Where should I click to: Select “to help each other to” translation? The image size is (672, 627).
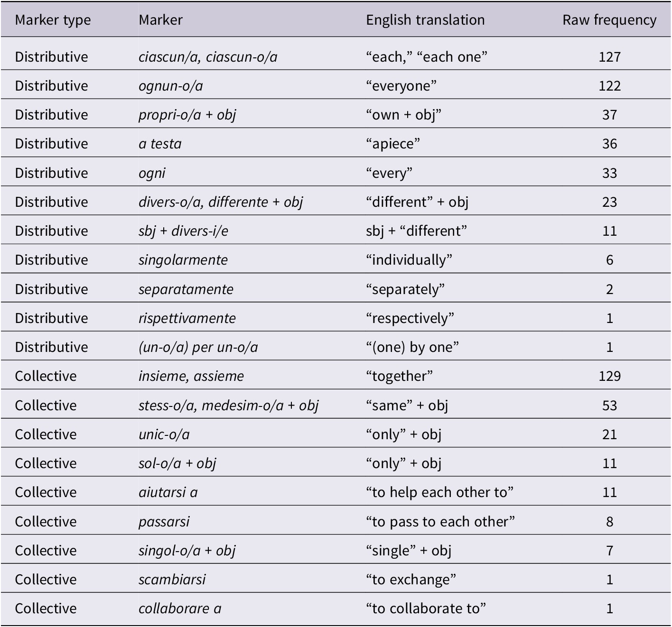pos(439,492)
